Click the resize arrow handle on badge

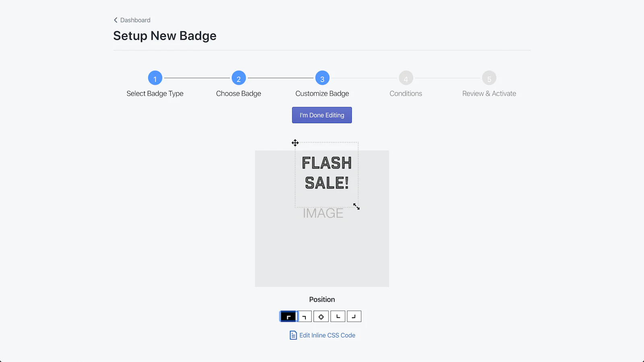[357, 206]
